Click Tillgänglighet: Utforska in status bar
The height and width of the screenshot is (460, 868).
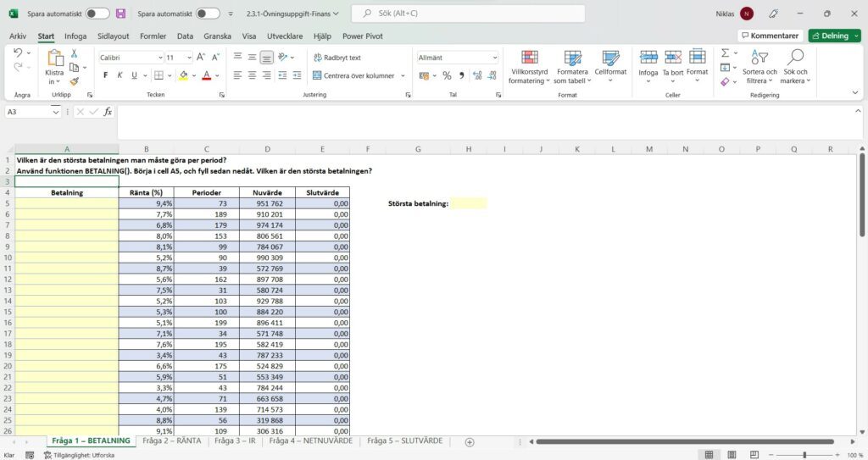coord(79,455)
